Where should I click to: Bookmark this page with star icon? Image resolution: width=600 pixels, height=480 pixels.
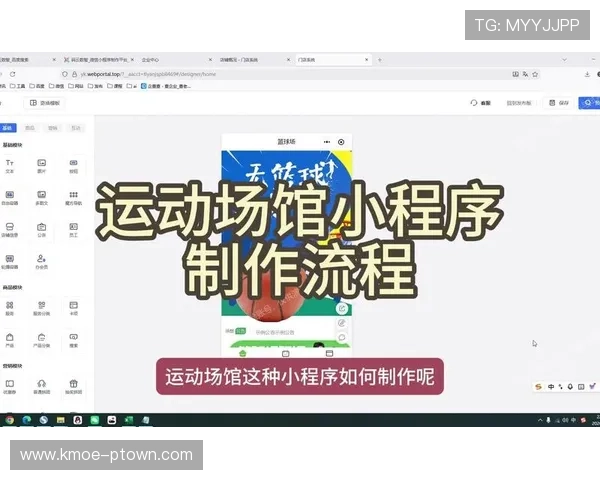click(x=535, y=74)
